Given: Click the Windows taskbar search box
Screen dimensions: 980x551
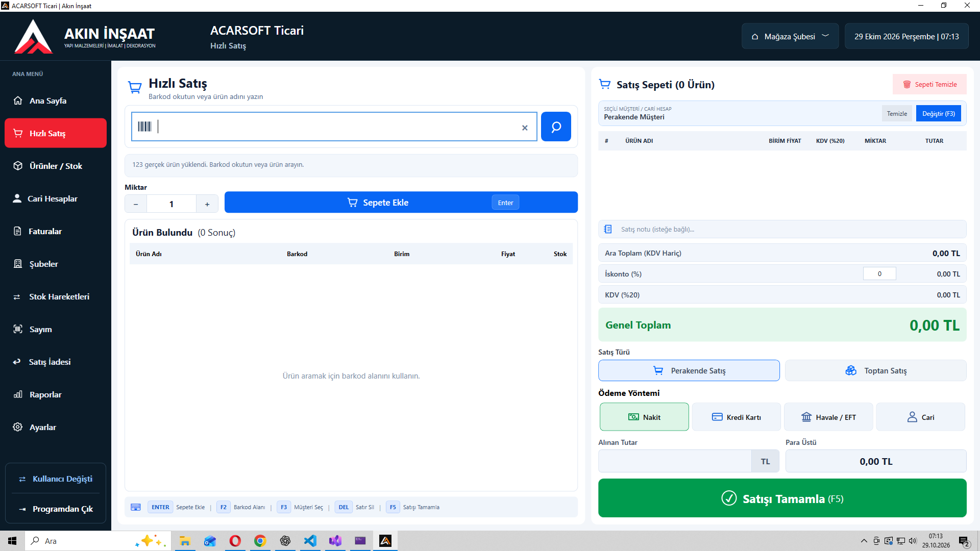Looking at the screenshot, I should click(97, 541).
